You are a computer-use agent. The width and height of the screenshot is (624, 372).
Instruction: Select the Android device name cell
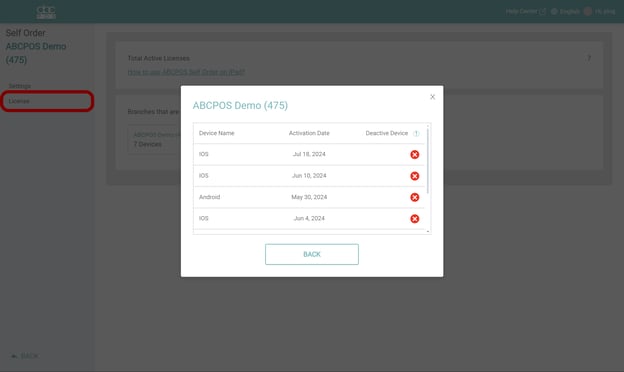pyautogui.click(x=209, y=197)
